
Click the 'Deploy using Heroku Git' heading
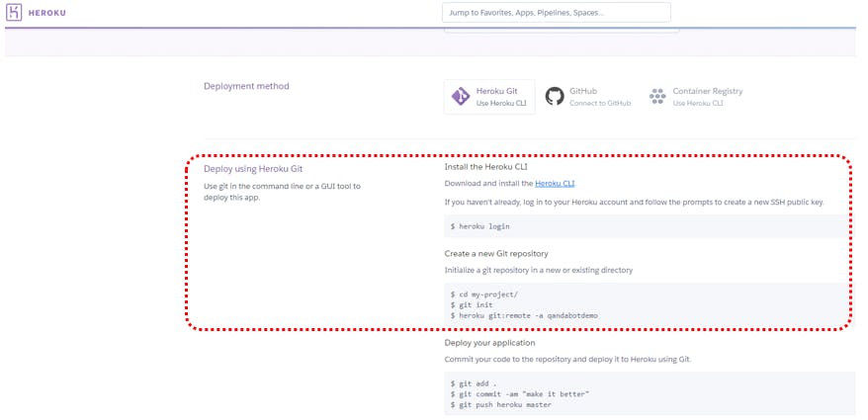[253, 169]
